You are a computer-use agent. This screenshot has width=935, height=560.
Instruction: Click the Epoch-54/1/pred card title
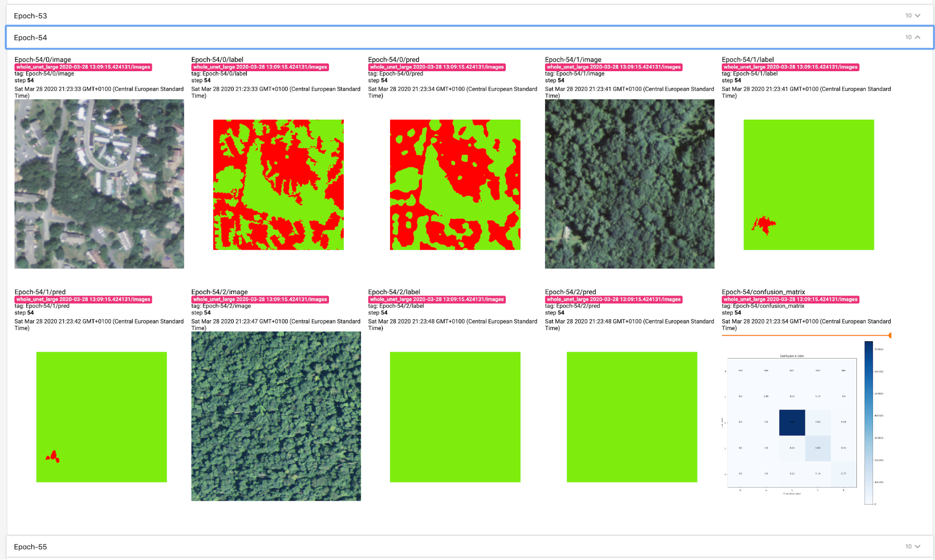coord(40,292)
